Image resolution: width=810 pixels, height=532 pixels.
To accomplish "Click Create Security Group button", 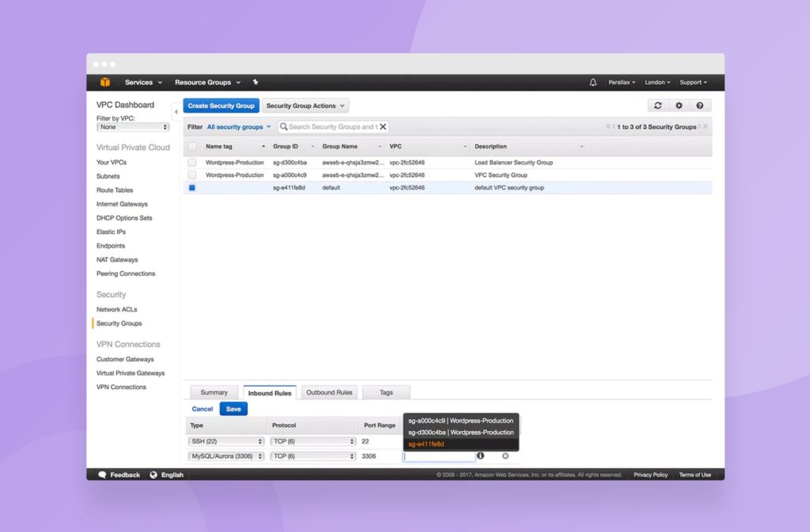I will pos(221,106).
